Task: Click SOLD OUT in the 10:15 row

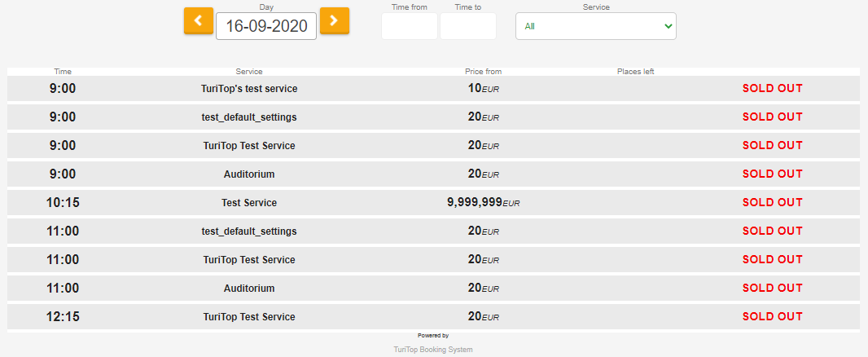Action: coord(772,203)
